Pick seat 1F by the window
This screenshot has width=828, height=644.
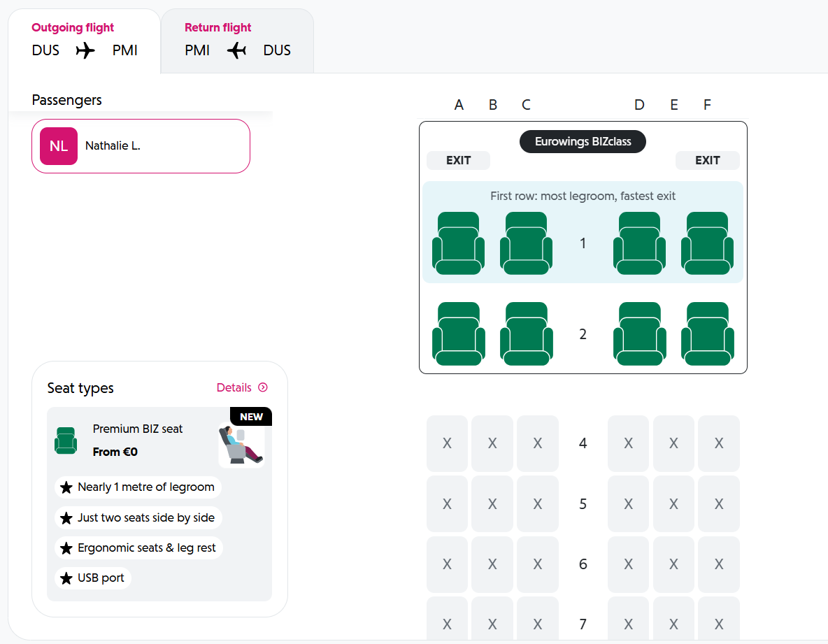[707, 243]
